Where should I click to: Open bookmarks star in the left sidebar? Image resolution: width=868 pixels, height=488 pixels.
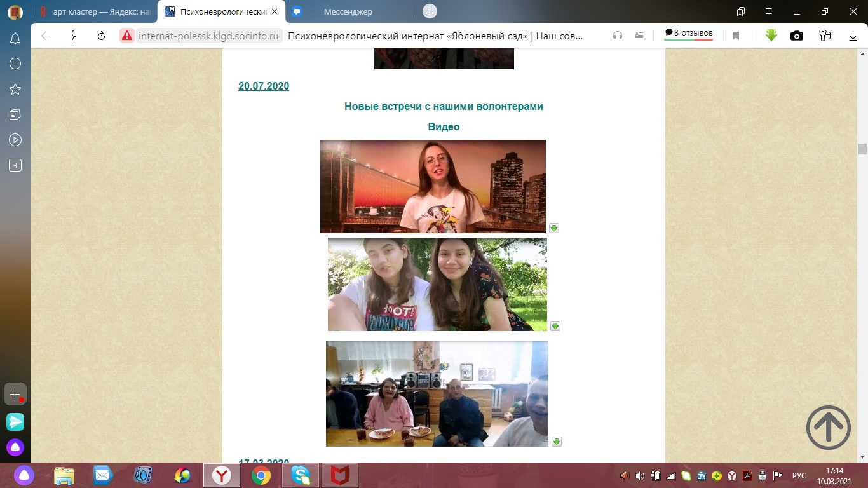click(x=15, y=89)
